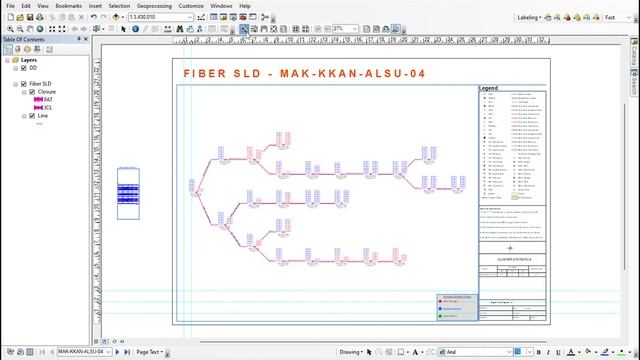640x360 pixels.
Task: Undo the last action
Action: click(94, 17)
